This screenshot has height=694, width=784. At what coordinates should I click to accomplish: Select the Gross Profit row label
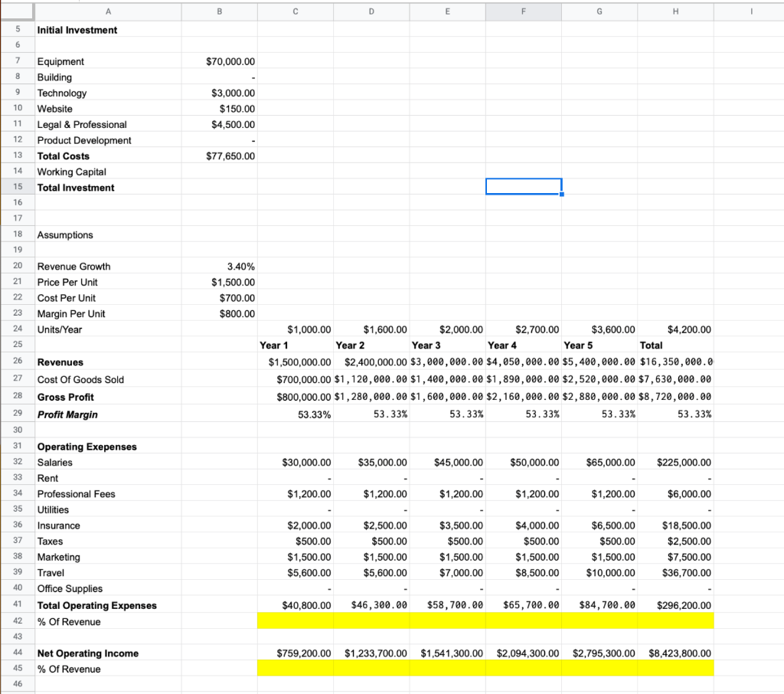[x=108, y=397]
